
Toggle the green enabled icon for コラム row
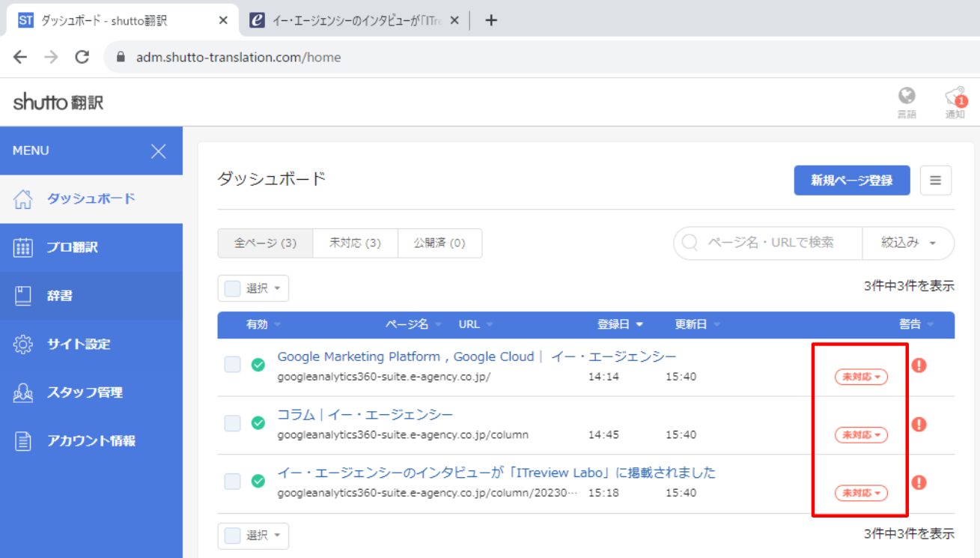click(258, 423)
